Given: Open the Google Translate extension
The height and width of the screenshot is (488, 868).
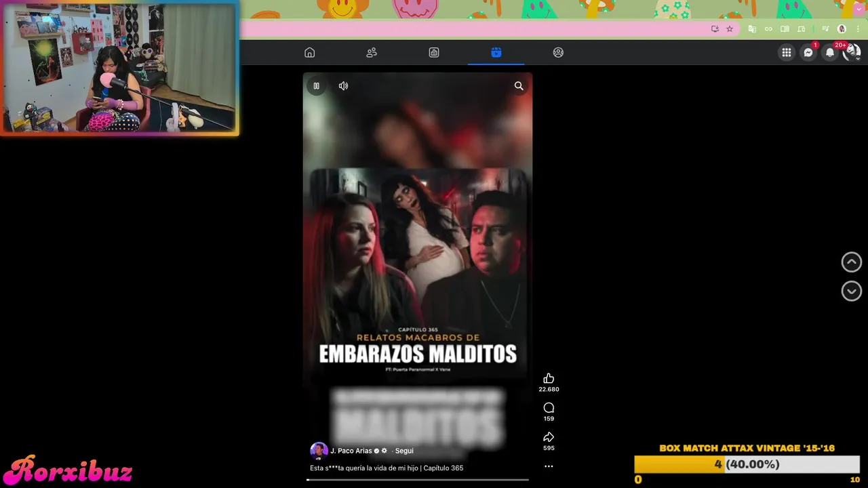Looking at the screenshot, I should (752, 28).
